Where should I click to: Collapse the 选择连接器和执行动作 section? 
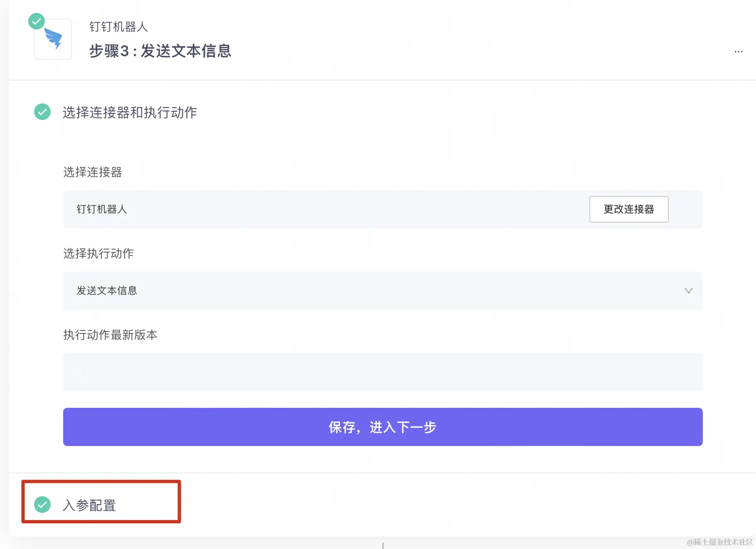tap(130, 112)
